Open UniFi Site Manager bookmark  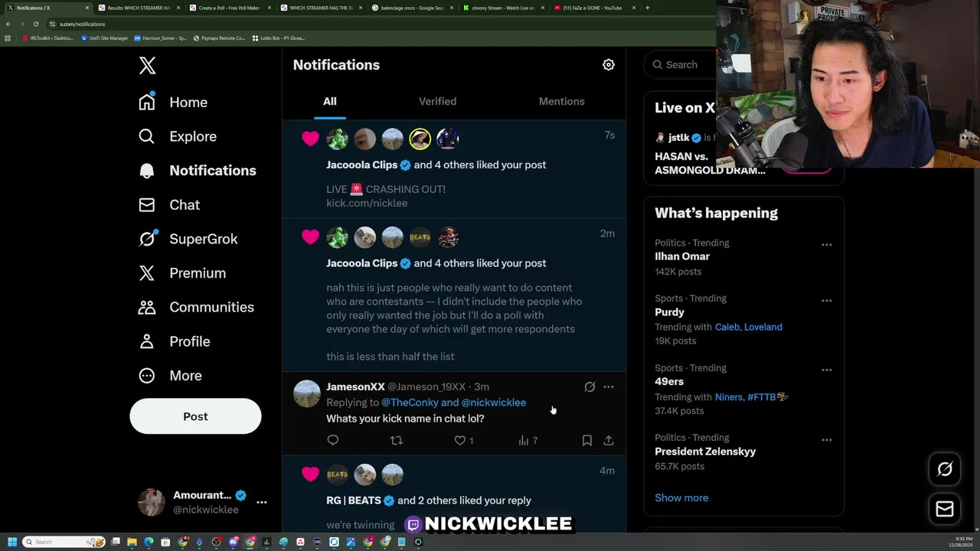(x=105, y=38)
